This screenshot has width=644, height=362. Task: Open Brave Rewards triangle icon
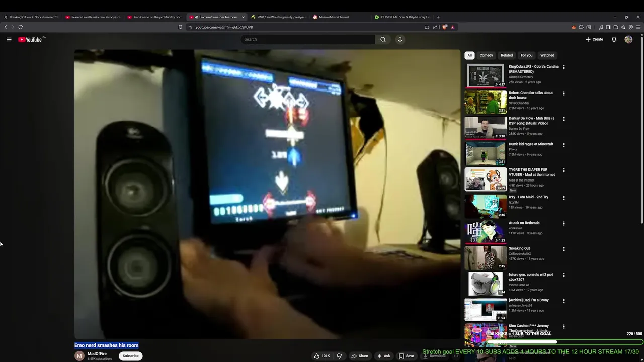[453, 27]
